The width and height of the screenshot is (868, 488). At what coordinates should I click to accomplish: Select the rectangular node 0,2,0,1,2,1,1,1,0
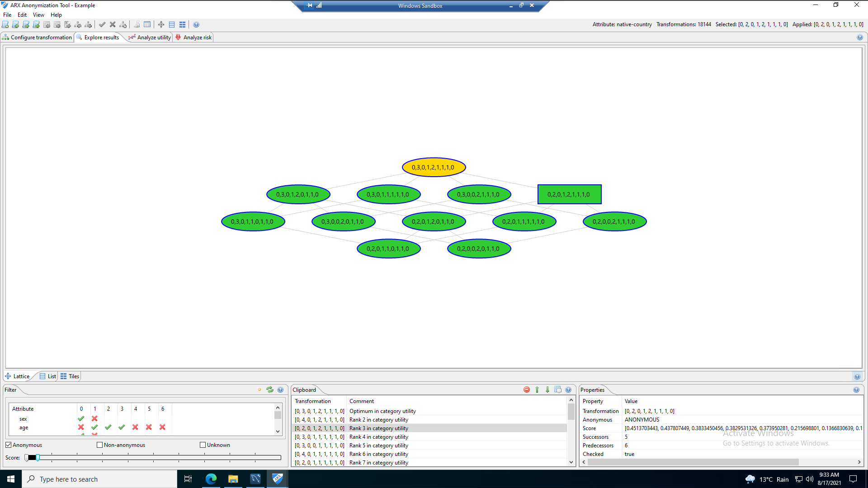pos(569,194)
